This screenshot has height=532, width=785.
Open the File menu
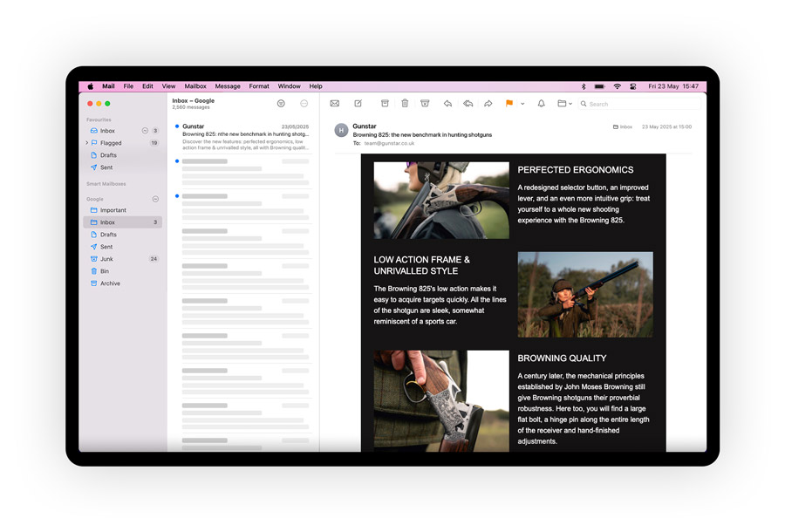coord(129,86)
